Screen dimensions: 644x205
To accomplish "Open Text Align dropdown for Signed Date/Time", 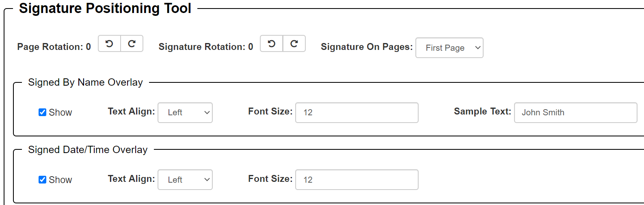I will click(x=185, y=180).
